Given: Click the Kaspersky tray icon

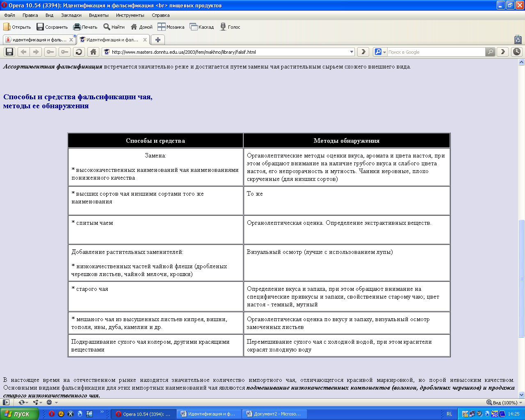Looking at the screenshot, I should [465, 414].
